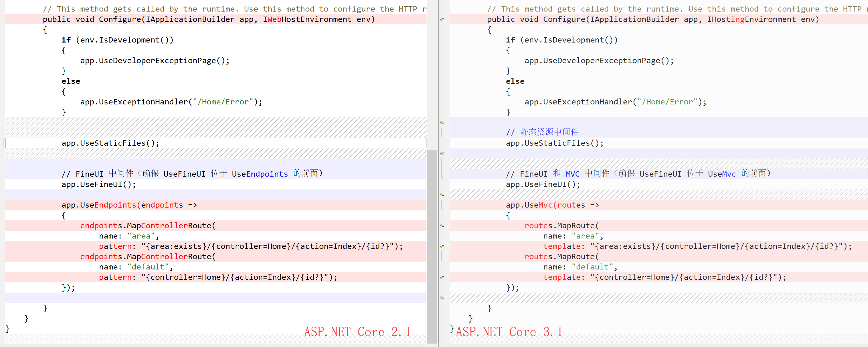Viewport: 868px width, 347px height.
Task: Click the right pane FineUI 和 MVC 中间件 comment
Action: click(638, 174)
